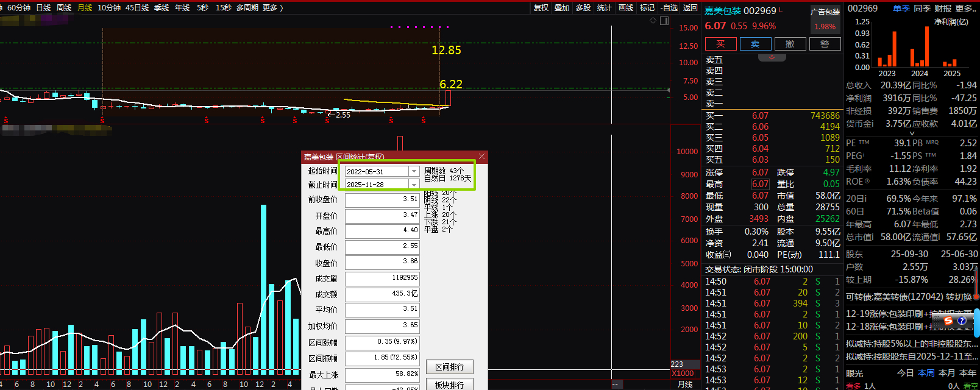Select 本年 in 眼光 section

967,373
